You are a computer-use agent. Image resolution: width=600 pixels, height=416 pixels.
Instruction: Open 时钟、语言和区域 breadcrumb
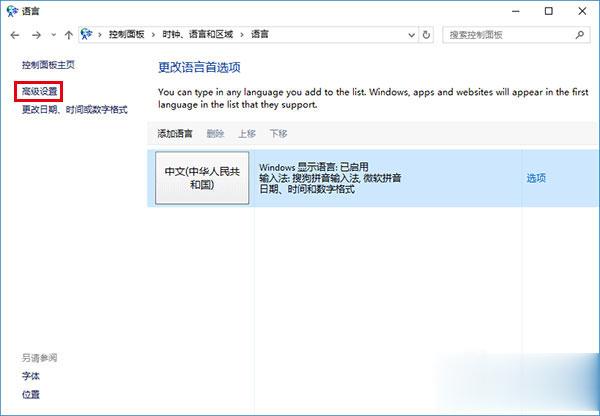[197, 34]
